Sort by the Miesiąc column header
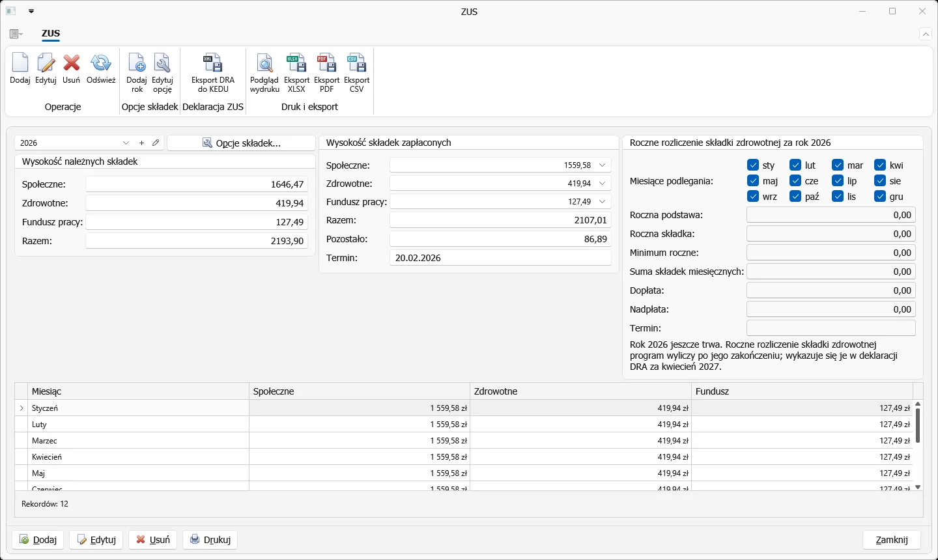Viewport: 938px width, 560px height. [x=139, y=391]
